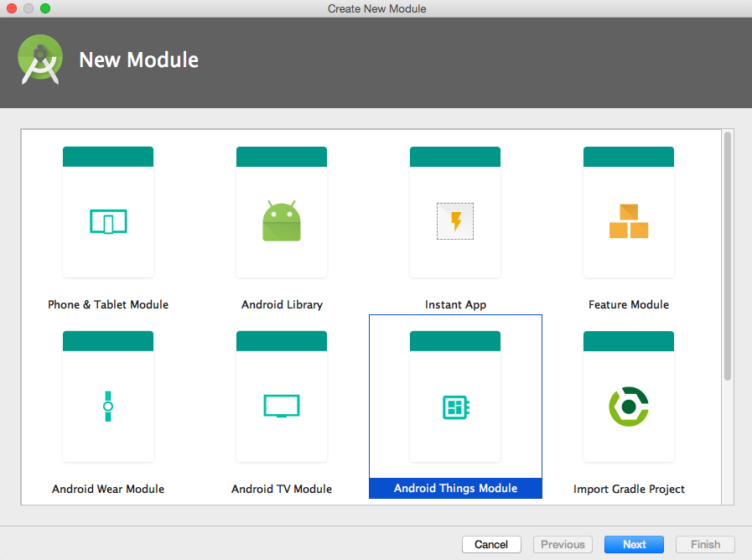Select the Android TV screen icon

[x=282, y=406]
